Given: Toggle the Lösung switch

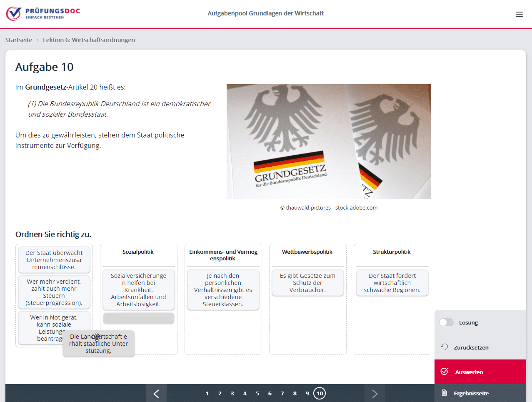Looking at the screenshot, I should click(446, 322).
